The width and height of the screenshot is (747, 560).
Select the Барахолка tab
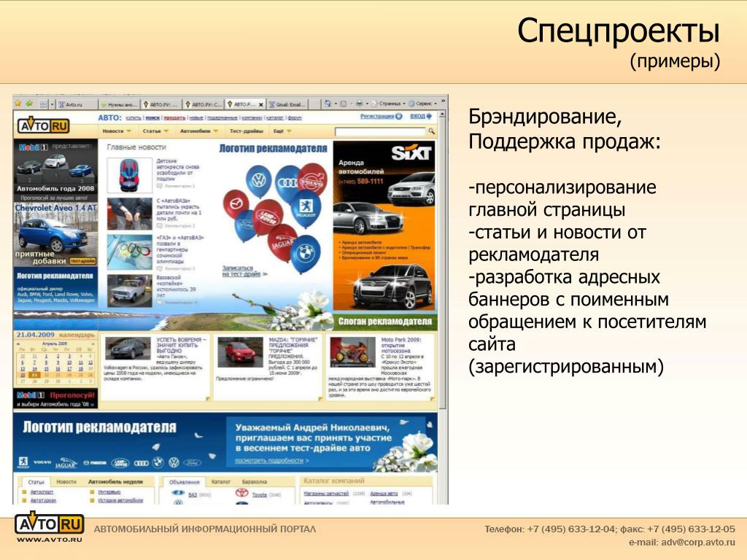(255, 482)
